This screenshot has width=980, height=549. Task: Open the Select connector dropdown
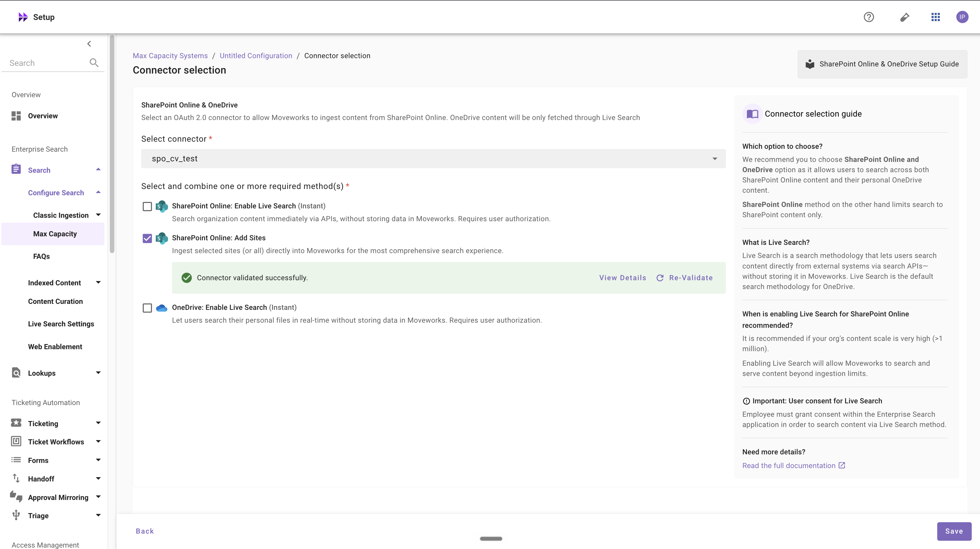coord(433,158)
